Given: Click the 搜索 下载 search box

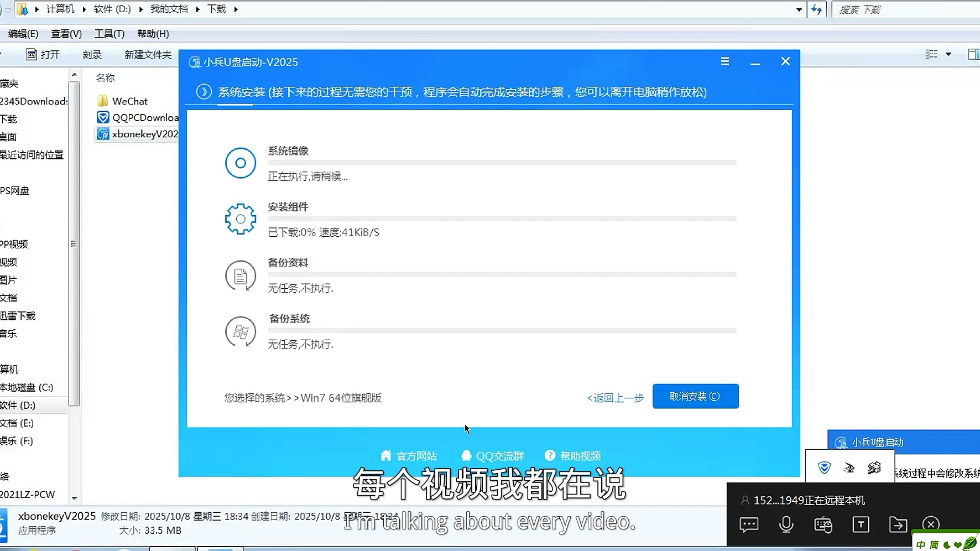Looking at the screenshot, I should point(896,9).
